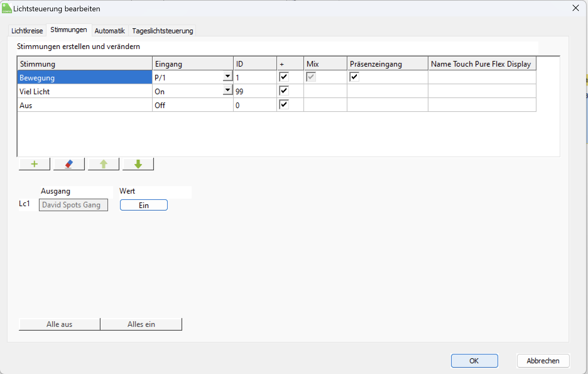
Task: Click the green plus add mood icon
Action: [x=34, y=164]
